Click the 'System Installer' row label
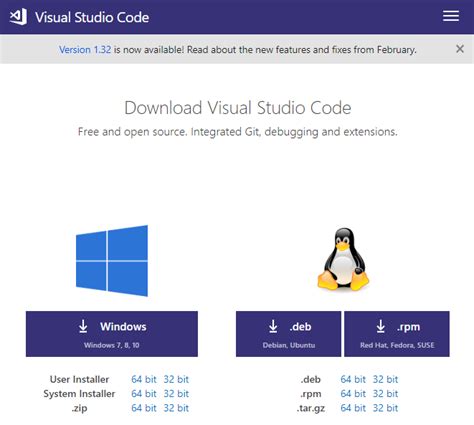474x425 pixels. click(x=79, y=394)
